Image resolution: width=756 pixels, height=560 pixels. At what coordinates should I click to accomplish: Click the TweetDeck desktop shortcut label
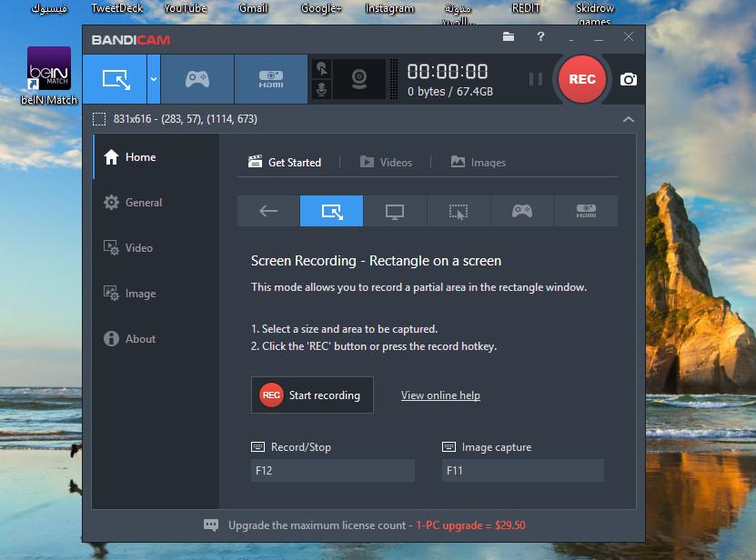pos(117,8)
